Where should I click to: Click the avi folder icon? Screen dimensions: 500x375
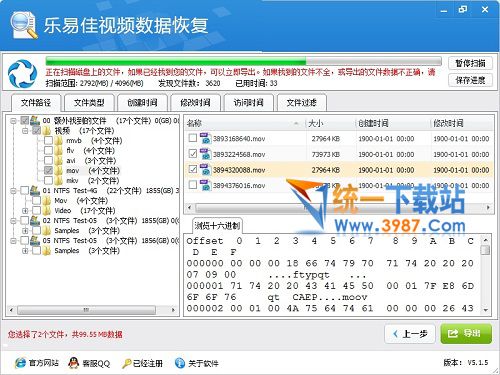tap(59, 161)
